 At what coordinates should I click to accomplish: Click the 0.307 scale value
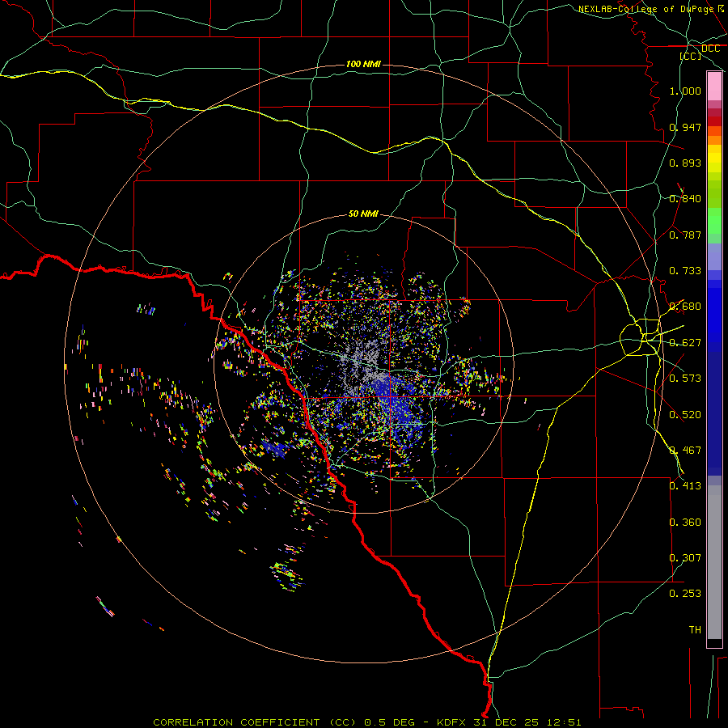685,558
